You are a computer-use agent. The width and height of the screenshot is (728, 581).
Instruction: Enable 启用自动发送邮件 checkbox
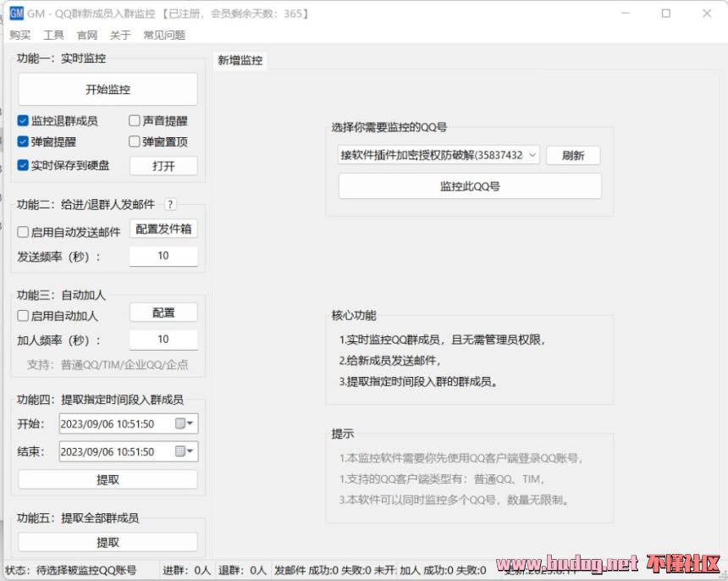(x=24, y=232)
